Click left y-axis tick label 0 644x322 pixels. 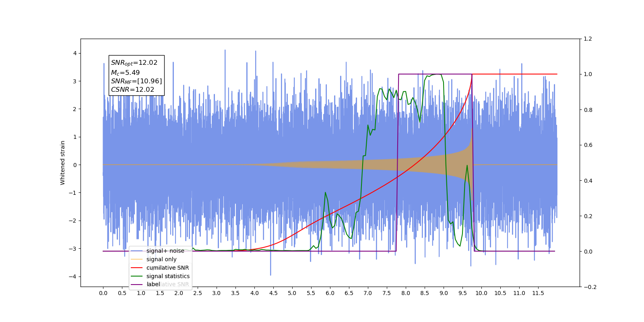(x=74, y=165)
